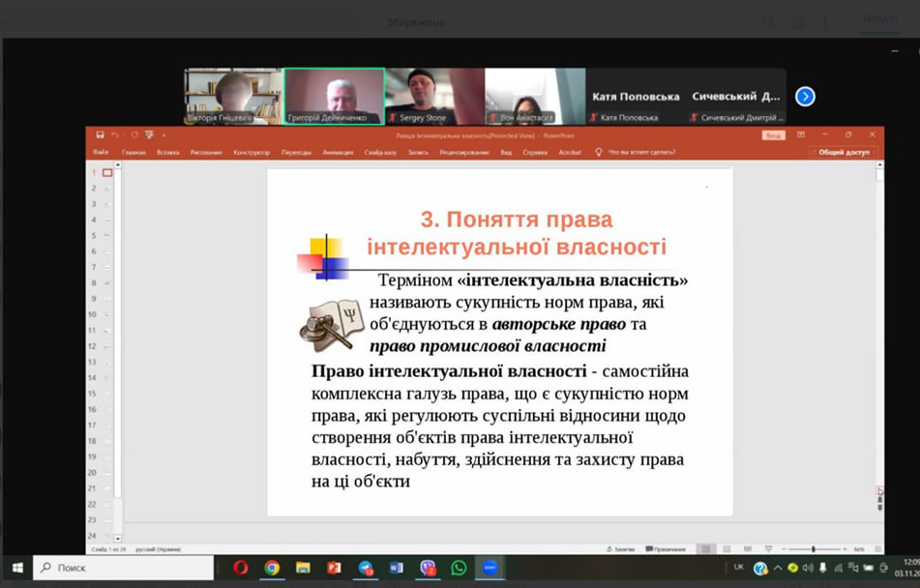Type in the Windows Поиск search box
Image resolution: width=920 pixels, height=588 pixels.
(x=126, y=568)
